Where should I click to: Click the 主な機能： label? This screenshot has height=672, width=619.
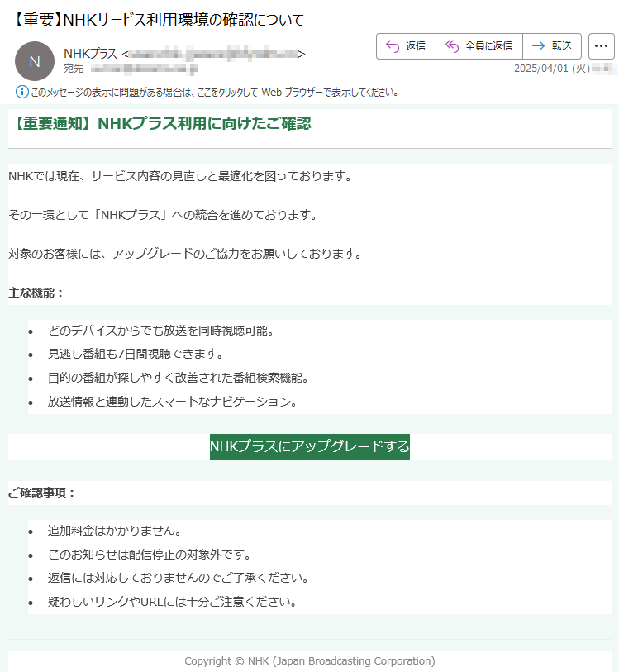[36, 293]
